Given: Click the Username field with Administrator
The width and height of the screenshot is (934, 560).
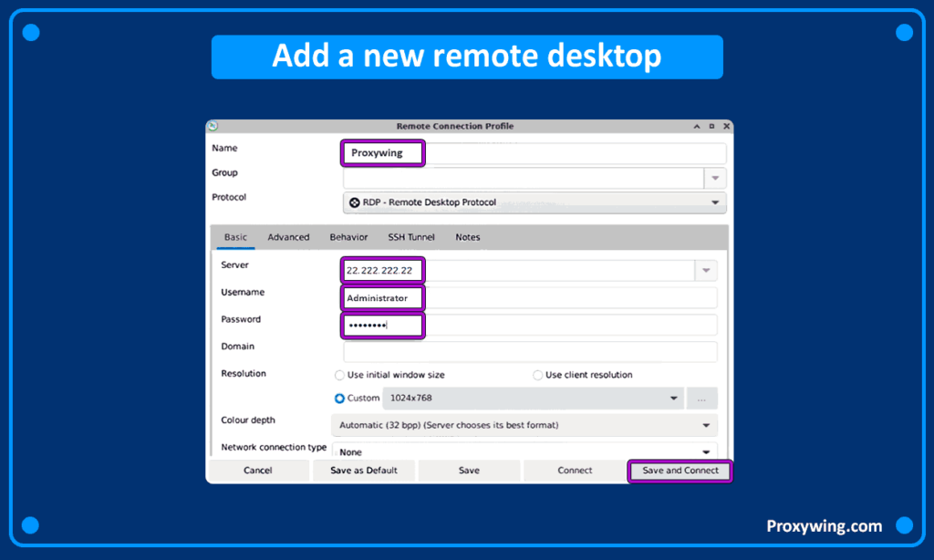Looking at the screenshot, I should pos(530,298).
